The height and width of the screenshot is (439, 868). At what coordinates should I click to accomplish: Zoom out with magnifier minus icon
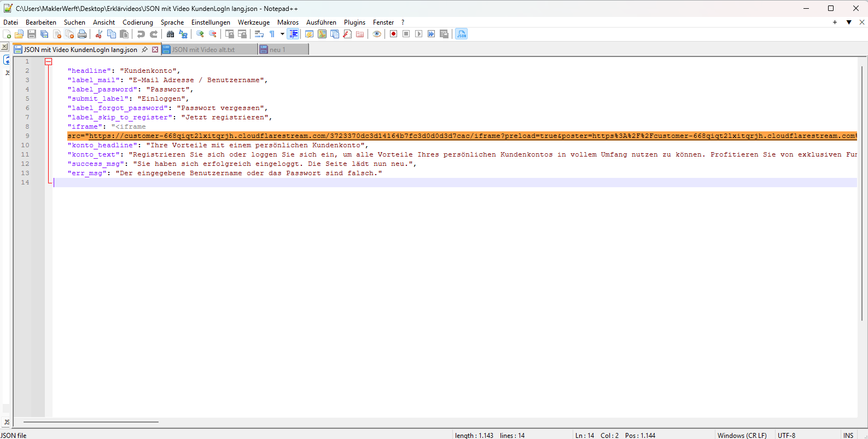tap(213, 34)
